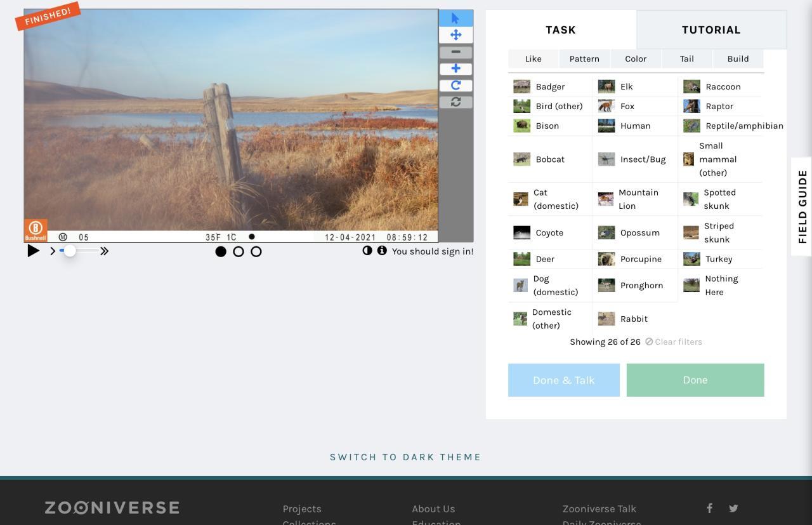The width and height of the screenshot is (812, 525).
Task: Open the Build filter dropdown
Action: click(738, 58)
